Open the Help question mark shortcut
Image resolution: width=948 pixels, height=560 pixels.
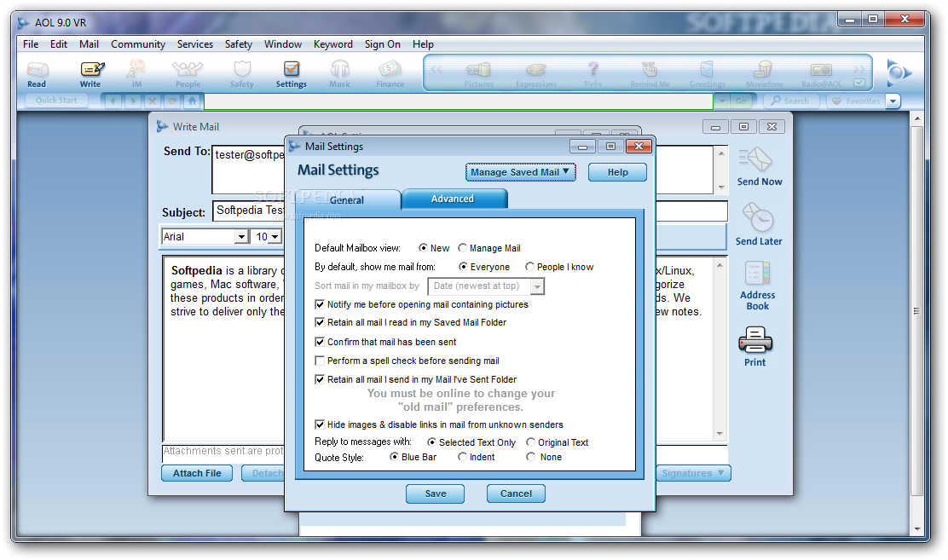(x=593, y=75)
